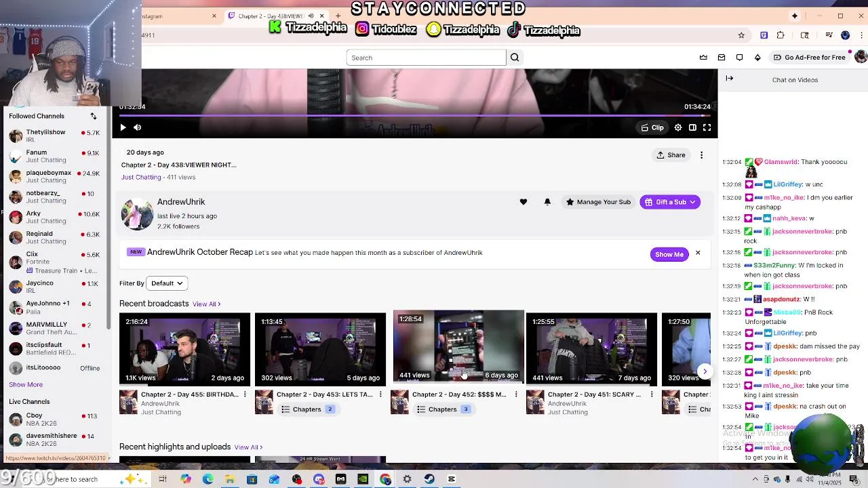Click the video seek progress bar
This screenshot has width=868, height=488.
click(415, 115)
